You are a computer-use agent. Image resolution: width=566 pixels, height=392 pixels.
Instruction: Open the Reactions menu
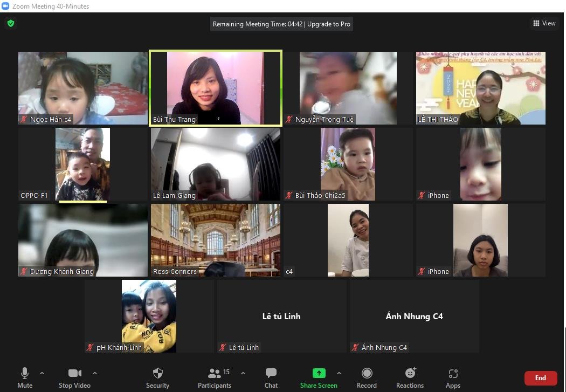click(x=410, y=374)
